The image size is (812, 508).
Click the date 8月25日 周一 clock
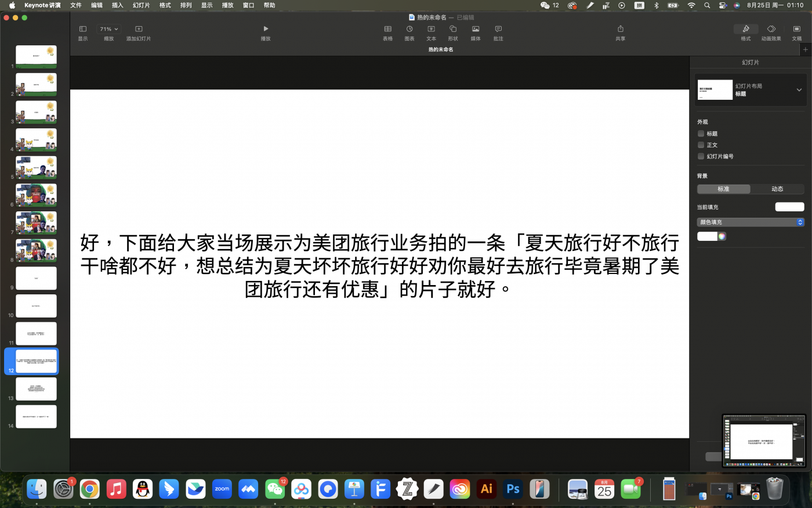point(775,5)
